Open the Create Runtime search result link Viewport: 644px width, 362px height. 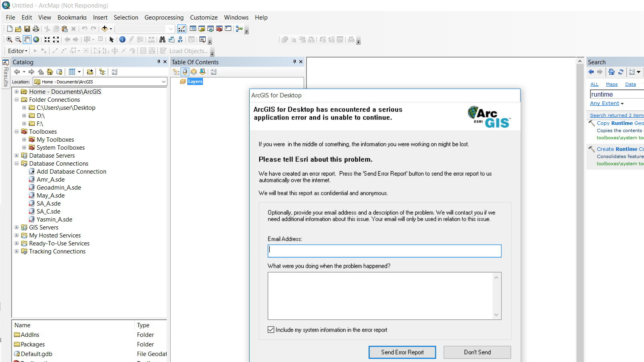pos(620,149)
